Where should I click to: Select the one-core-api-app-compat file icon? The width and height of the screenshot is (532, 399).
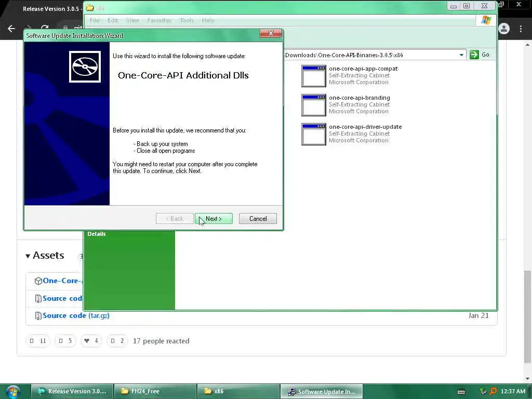[313, 76]
